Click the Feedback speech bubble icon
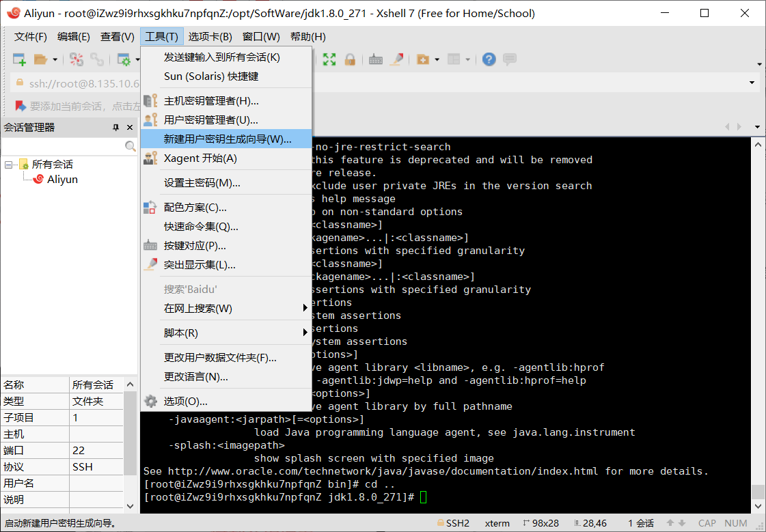The image size is (766, 532). pyautogui.click(x=510, y=59)
